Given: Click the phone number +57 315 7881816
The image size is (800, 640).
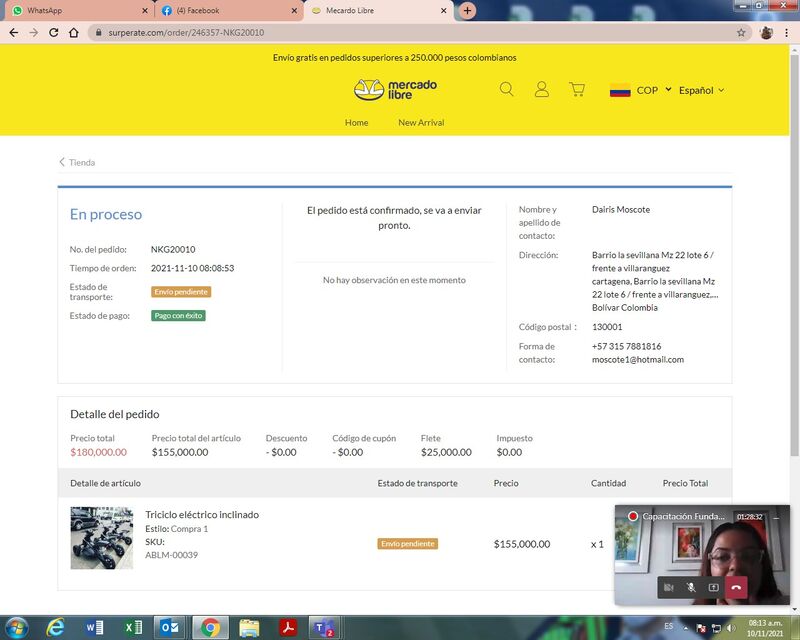Looking at the screenshot, I should coord(627,347).
